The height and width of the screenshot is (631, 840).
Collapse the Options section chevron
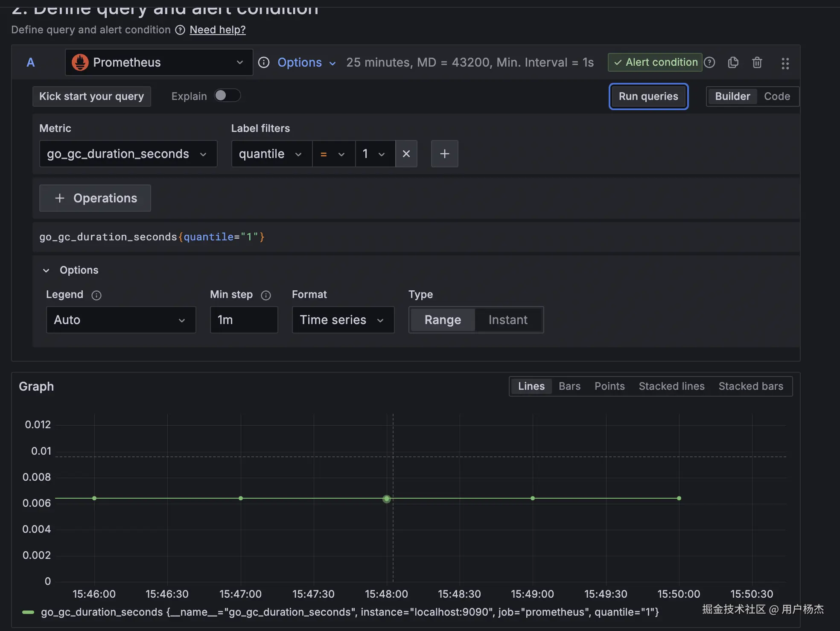[46, 270]
